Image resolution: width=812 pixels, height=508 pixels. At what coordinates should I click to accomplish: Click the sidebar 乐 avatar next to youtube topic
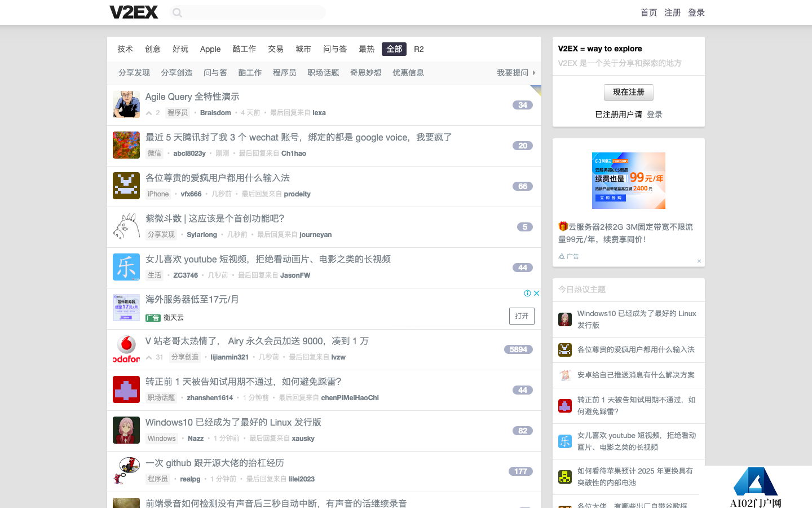pos(565,441)
